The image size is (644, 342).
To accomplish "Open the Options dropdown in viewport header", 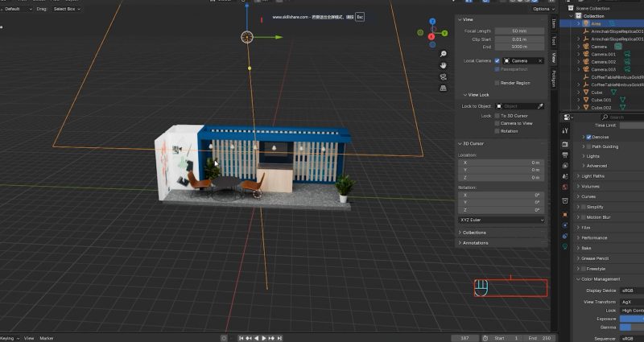I will (544, 9).
